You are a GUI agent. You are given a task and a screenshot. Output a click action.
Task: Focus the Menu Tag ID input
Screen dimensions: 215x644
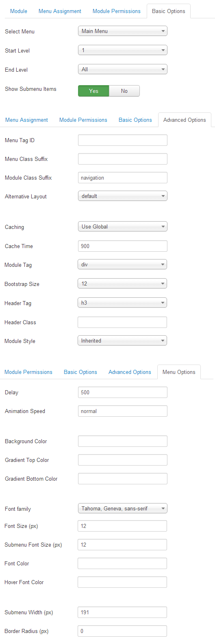tap(123, 140)
